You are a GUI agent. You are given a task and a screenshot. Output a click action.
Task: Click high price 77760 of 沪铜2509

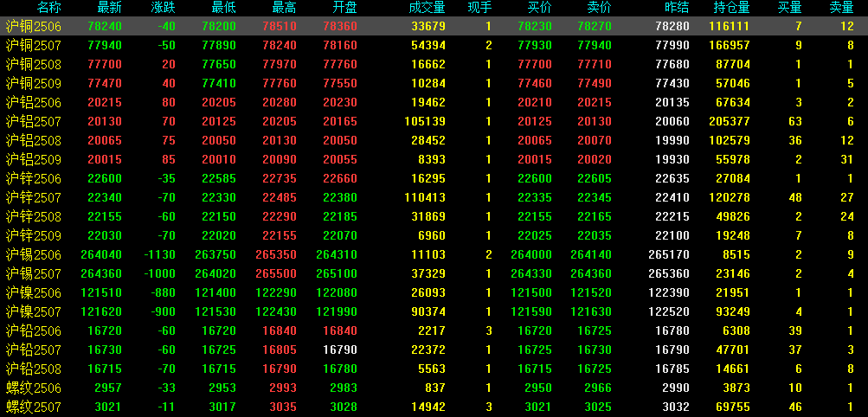[x=280, y=84]
